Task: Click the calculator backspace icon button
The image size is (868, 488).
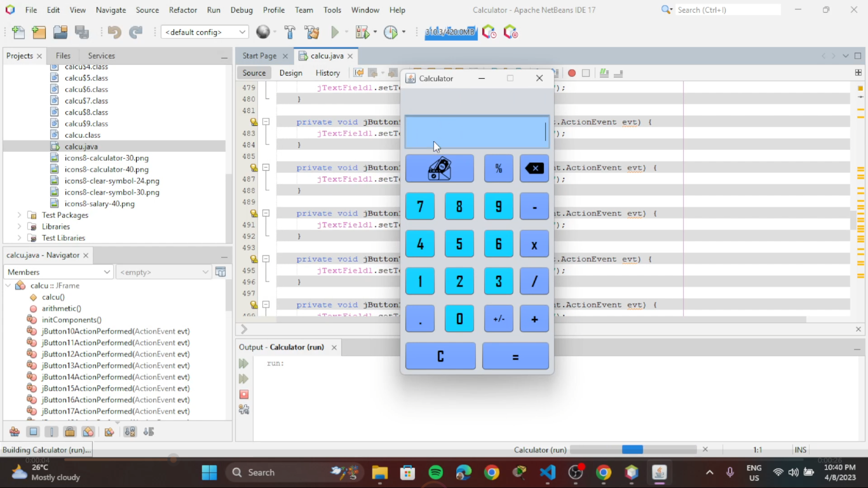Action: 534,168
